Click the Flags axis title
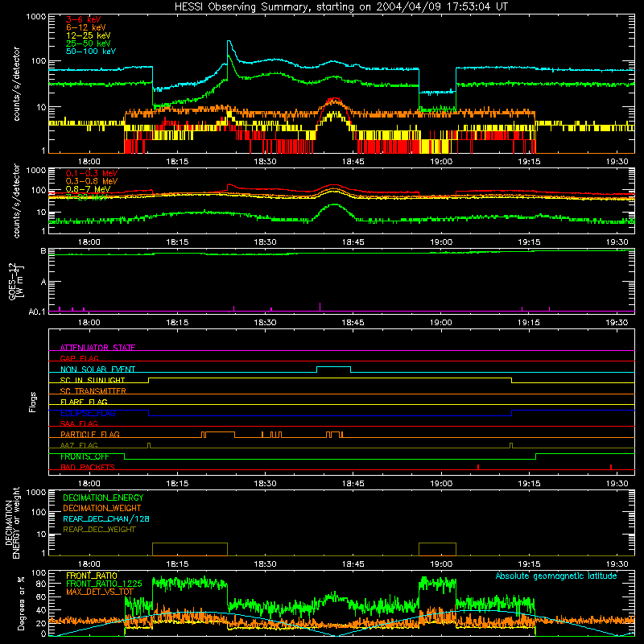 tap(33, 402)
